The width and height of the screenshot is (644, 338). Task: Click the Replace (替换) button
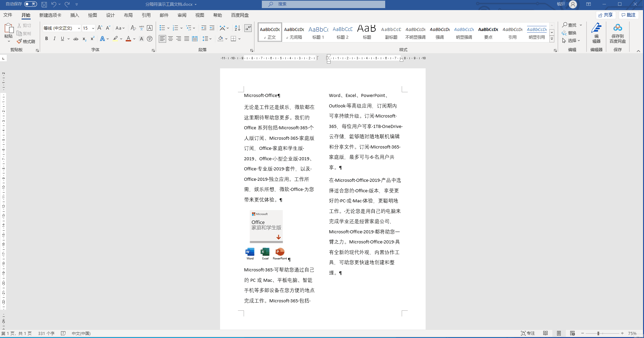coord(569,33)
